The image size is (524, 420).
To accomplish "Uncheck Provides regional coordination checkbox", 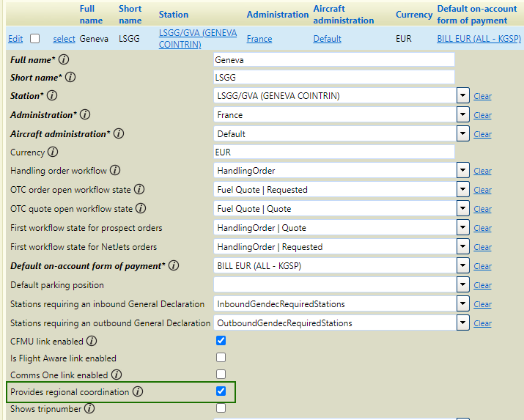I will (x=221, y=391).
